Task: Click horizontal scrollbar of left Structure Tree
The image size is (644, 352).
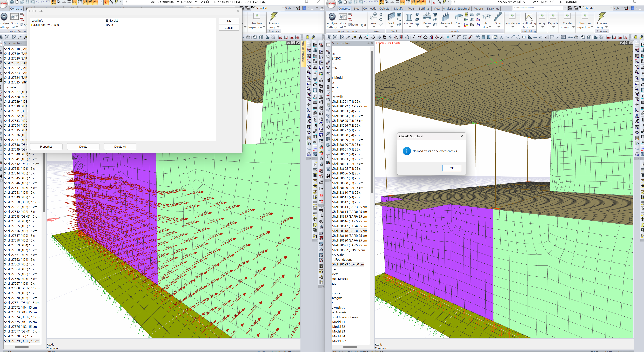Action: 22,347
